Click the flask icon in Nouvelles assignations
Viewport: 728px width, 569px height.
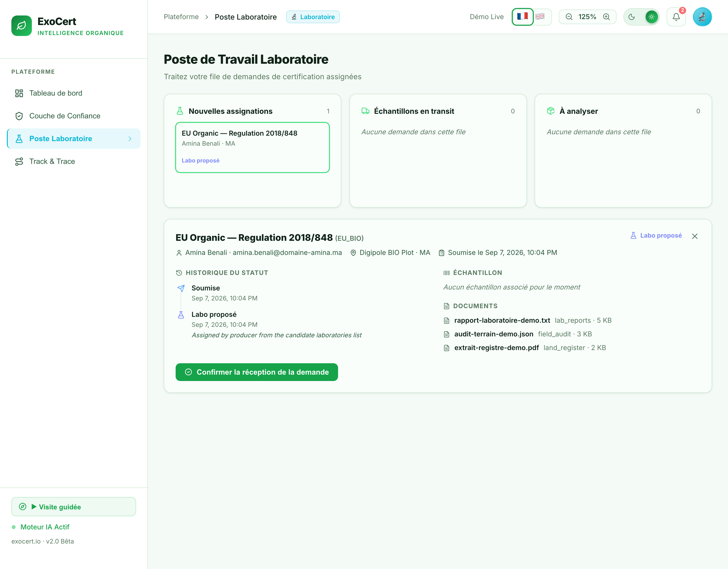click(x=180, y=111)
